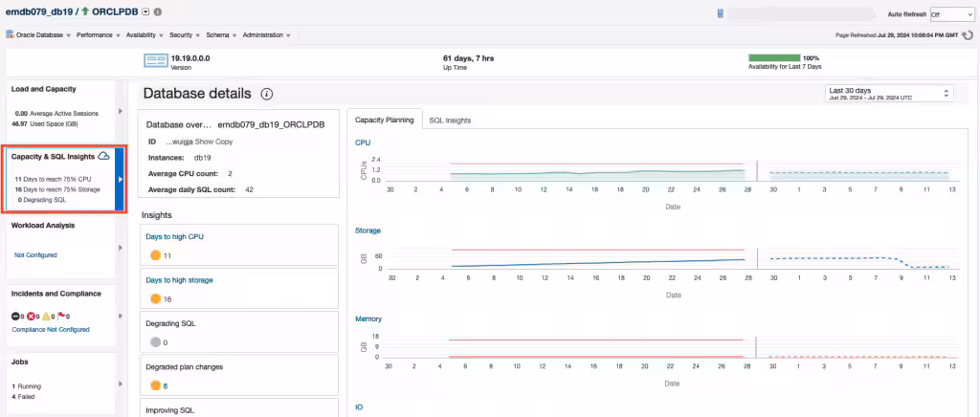The image size is (980, 417).
Task: Click Show next to the database ID
Action: click(x=204, y=142)
